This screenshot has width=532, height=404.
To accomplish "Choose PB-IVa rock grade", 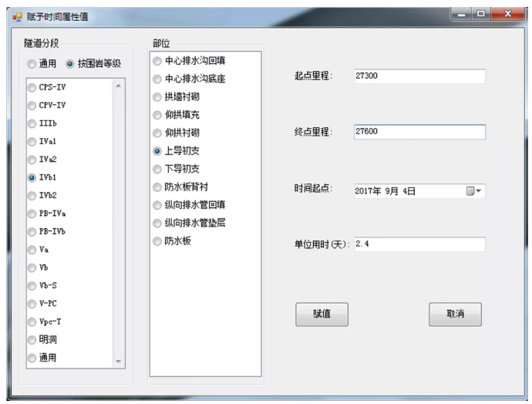I will [32, 214].
